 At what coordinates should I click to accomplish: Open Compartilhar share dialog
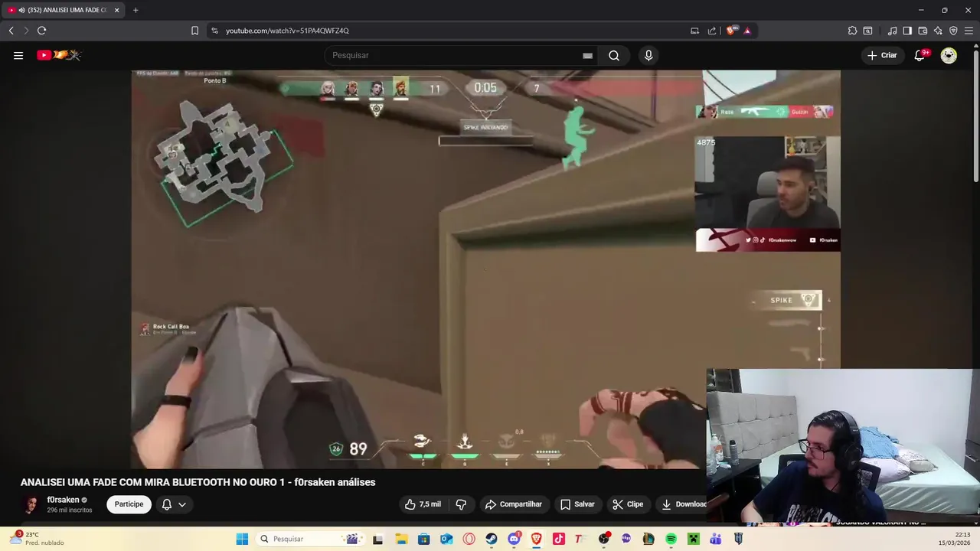click(x=513, y=504)
